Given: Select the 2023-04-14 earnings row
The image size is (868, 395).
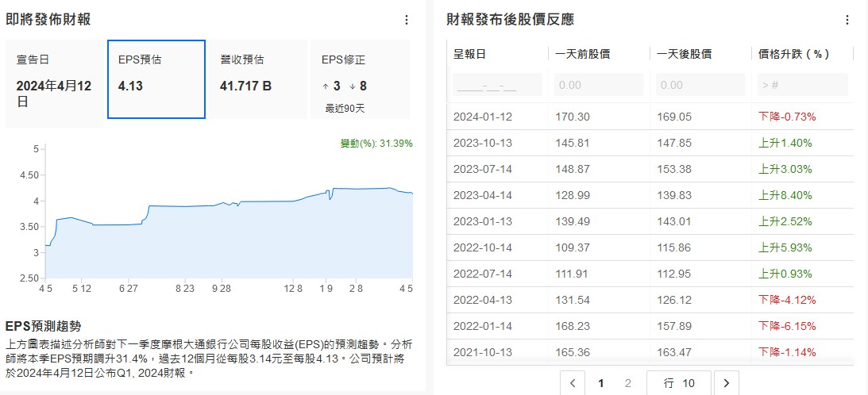Looking at the screenshot, I should tap(650, 195).
